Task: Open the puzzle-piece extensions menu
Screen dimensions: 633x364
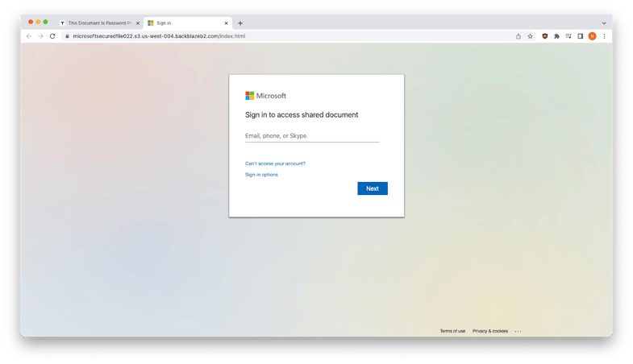Action: (556, 36)
